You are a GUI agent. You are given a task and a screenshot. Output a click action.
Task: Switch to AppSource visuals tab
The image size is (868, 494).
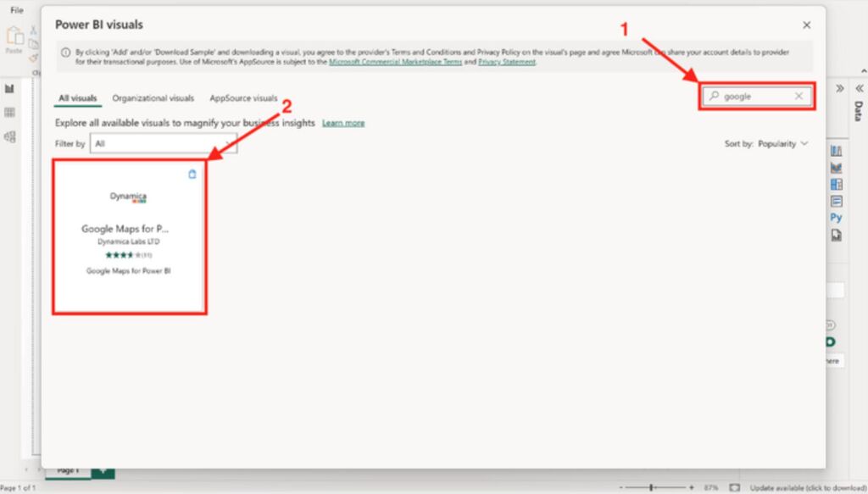click(243, 98)
